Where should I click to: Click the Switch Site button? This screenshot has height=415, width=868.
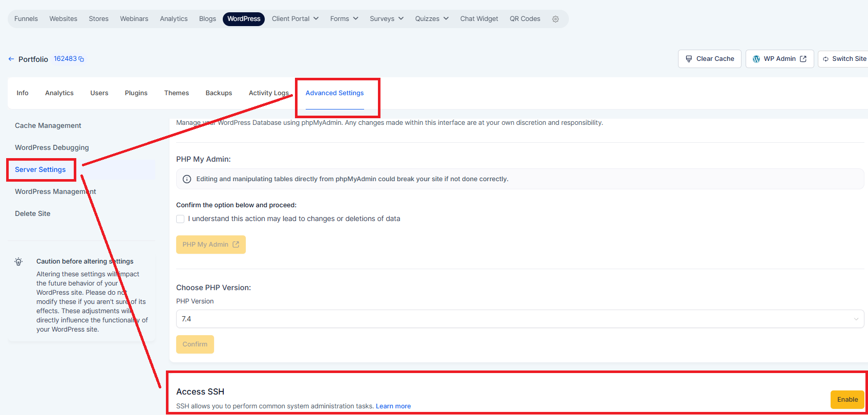[844, 59]
